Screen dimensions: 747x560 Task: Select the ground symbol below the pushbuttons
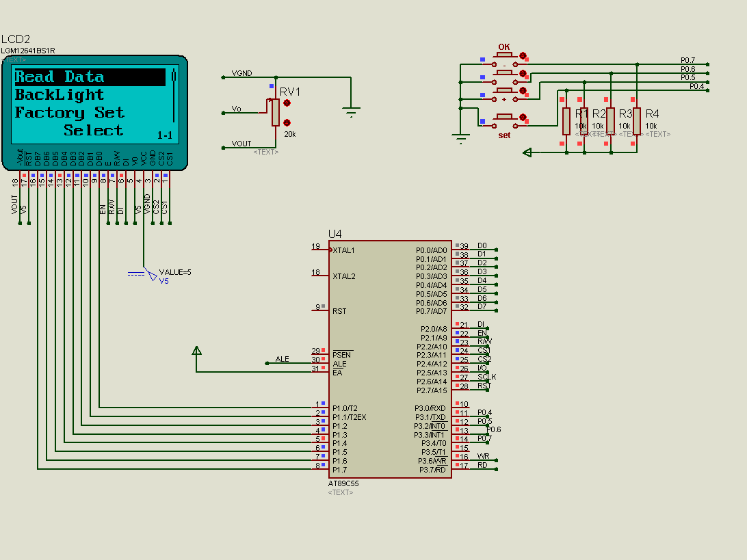tap(460, 139)
